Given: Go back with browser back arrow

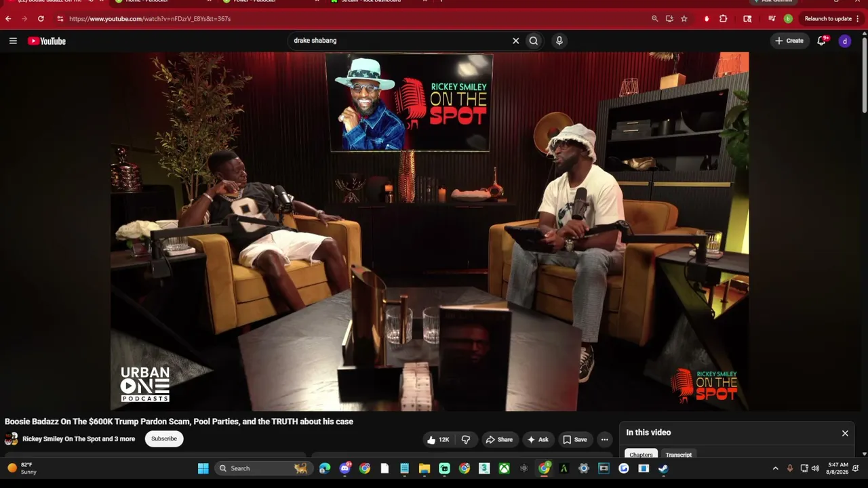Looking at the screenshot, I should point(8,19).
